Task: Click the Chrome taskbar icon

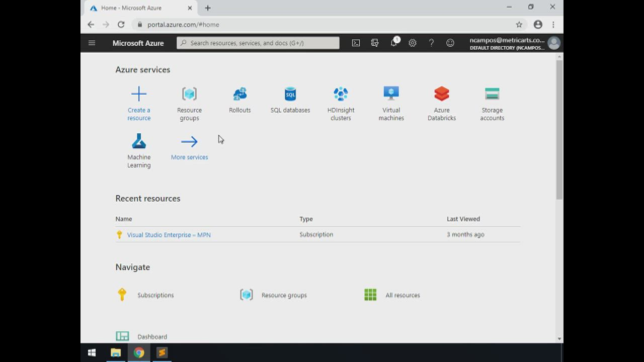Action: click(x=139, y=353)
